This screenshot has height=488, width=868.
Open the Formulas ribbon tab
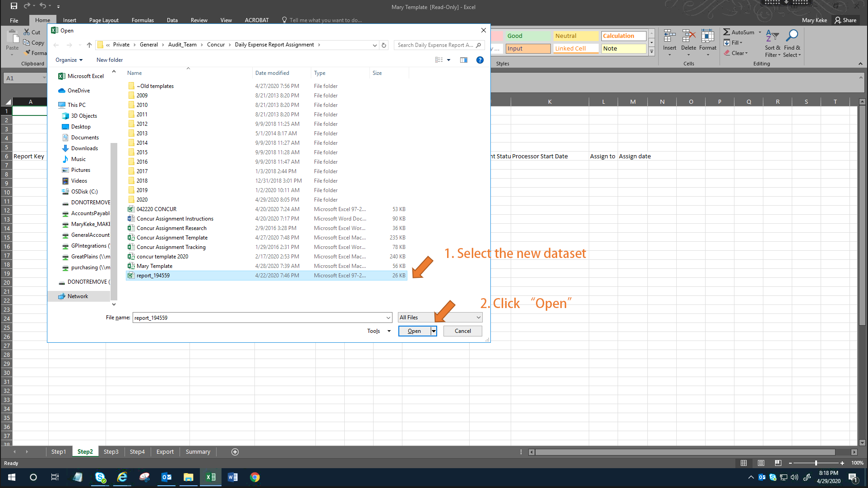pos(143,20)
